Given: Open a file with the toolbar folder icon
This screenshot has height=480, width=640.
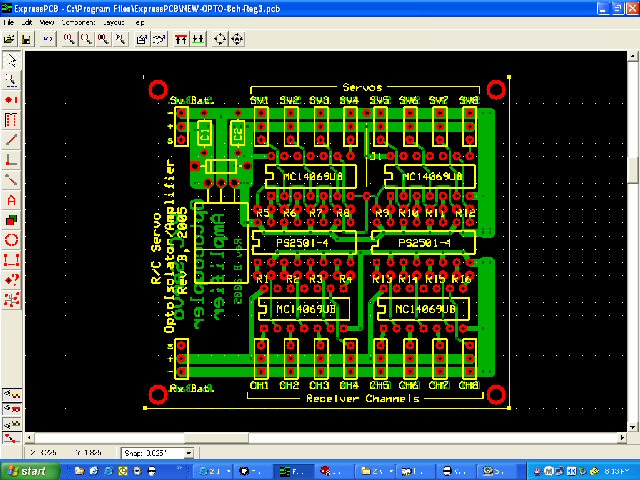Looking at the screenshot, I should coord(9,39).
